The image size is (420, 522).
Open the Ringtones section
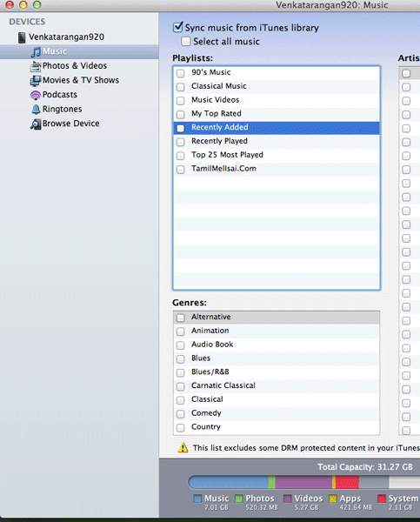tap(62, 109)
